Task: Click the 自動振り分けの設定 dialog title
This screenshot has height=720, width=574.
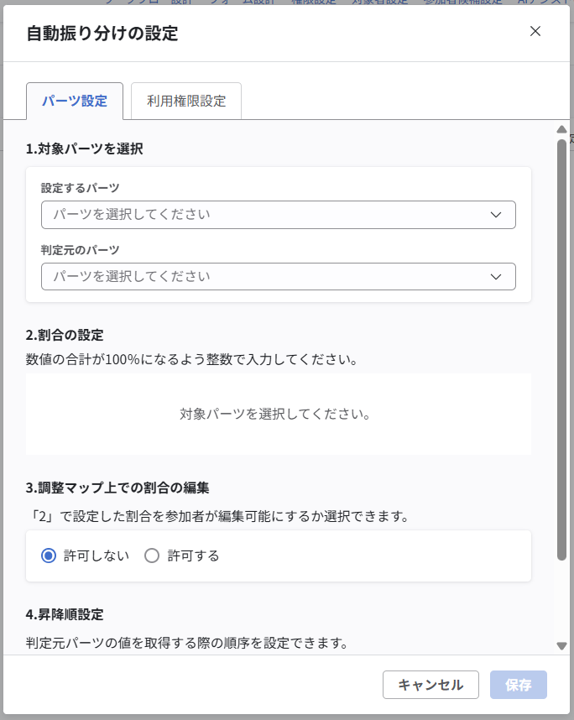Action: [x=102, y=33]
